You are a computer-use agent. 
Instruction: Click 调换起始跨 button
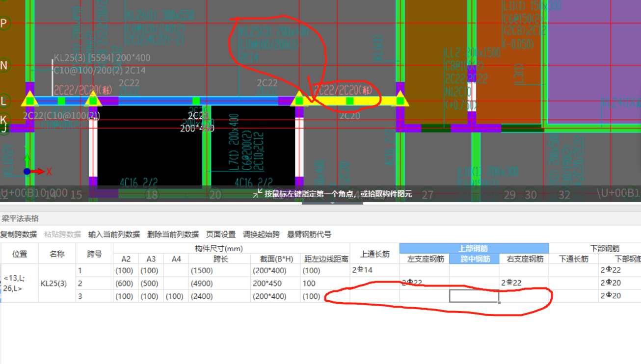click(261, 234)
